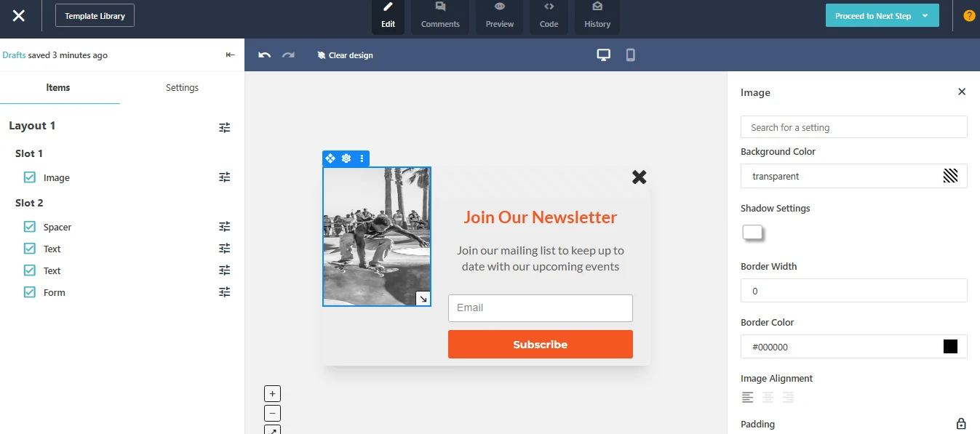Click the fit-to-screen expand canvas button
Viewport: 980px width, 434px height.
point(272,430)
